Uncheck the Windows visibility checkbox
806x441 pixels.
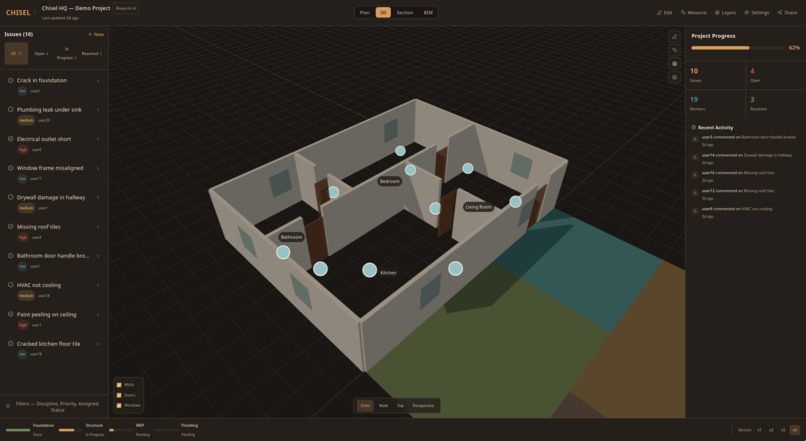(119, 406)
